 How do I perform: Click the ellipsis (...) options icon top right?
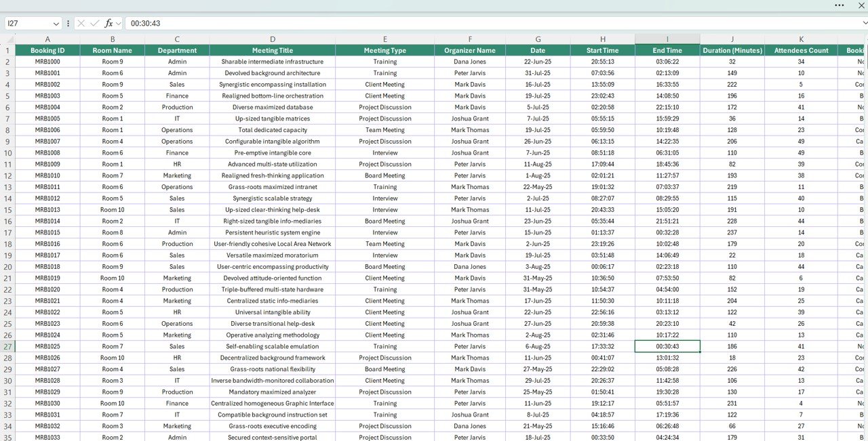[x=839, y=5]
